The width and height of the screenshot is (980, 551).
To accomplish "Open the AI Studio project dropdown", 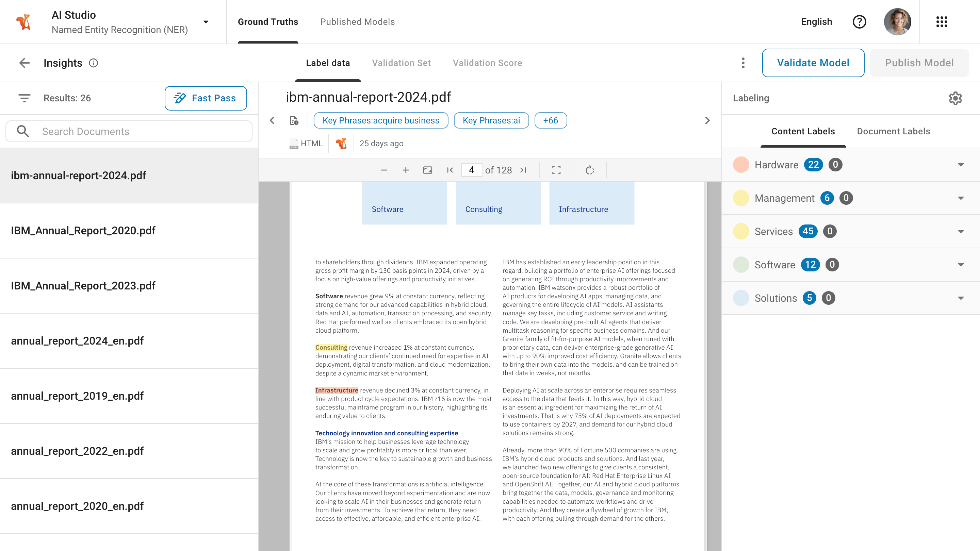I will (x=206, y=22).
